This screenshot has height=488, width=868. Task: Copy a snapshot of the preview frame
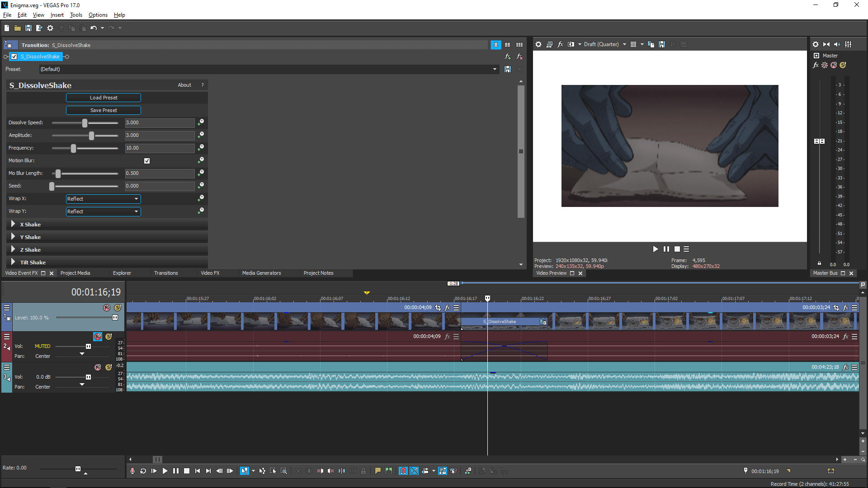pyautogui.click(x=651, y=44)
